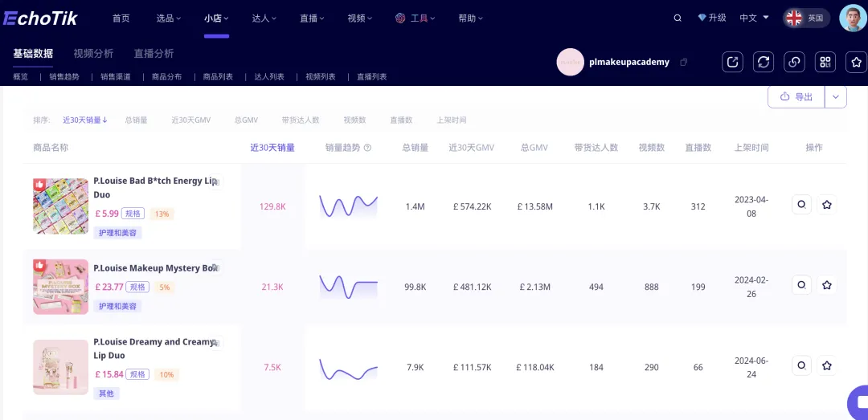Expand the 视频 menu
The image size is (868, 420).
coord(360,18)
